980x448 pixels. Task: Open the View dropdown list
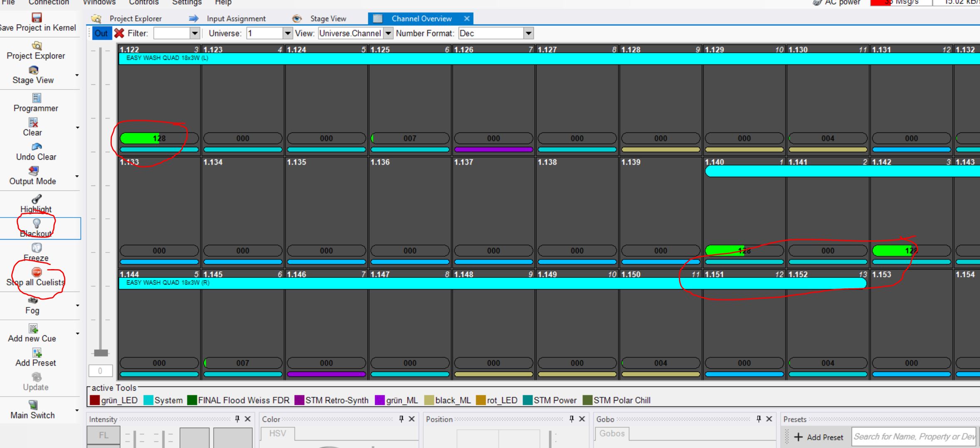[388, 33]
